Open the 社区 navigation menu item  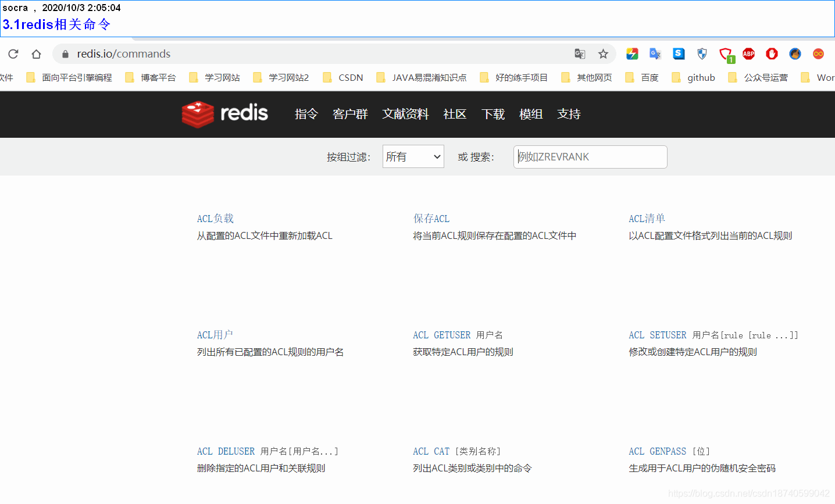click(455, 115)
